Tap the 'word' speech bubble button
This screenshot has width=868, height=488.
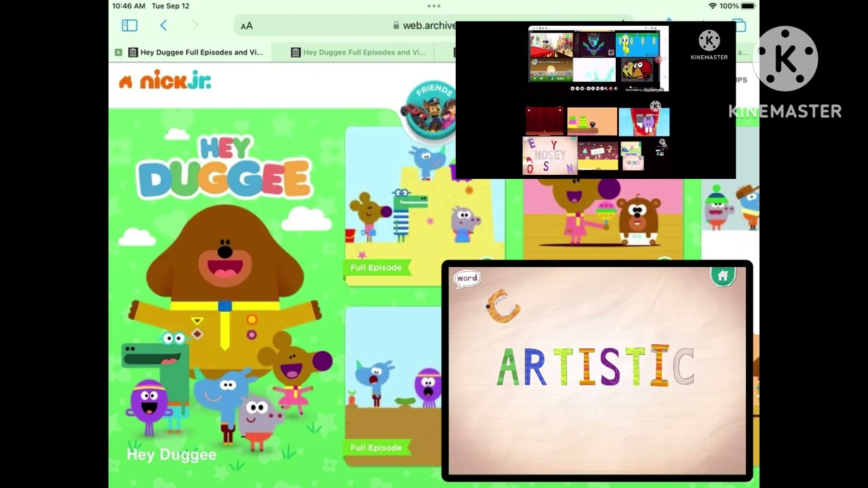pos(467,279)
